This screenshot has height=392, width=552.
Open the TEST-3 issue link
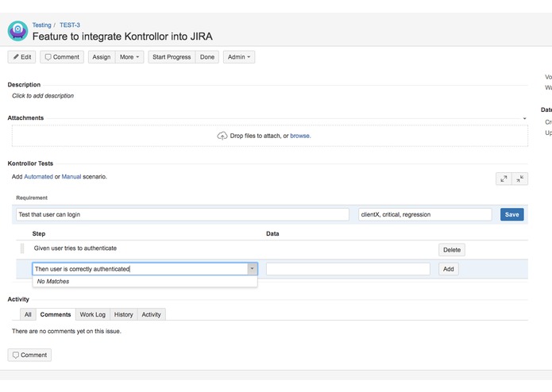click(70, 25)
